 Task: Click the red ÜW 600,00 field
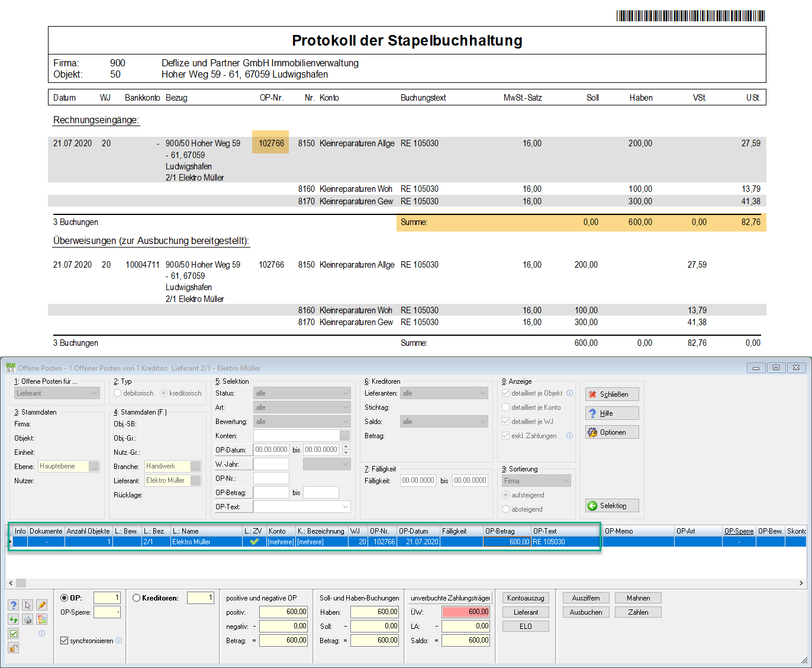click(x=466, y=612)
